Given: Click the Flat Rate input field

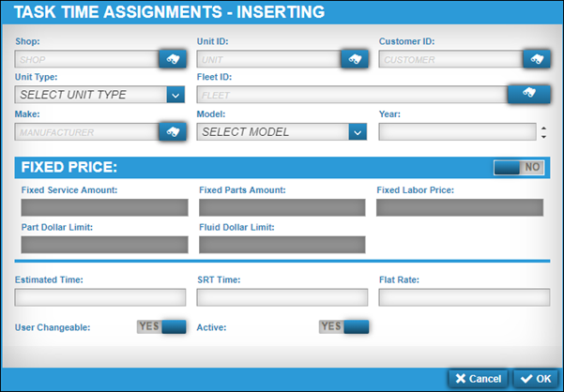Looking at the screenshot, I should (463, 297).
